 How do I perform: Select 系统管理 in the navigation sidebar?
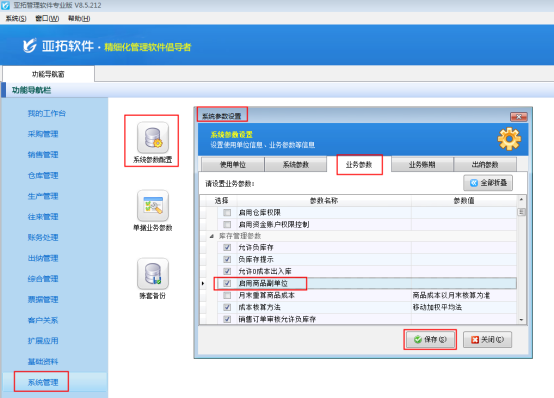coord(43,382)
